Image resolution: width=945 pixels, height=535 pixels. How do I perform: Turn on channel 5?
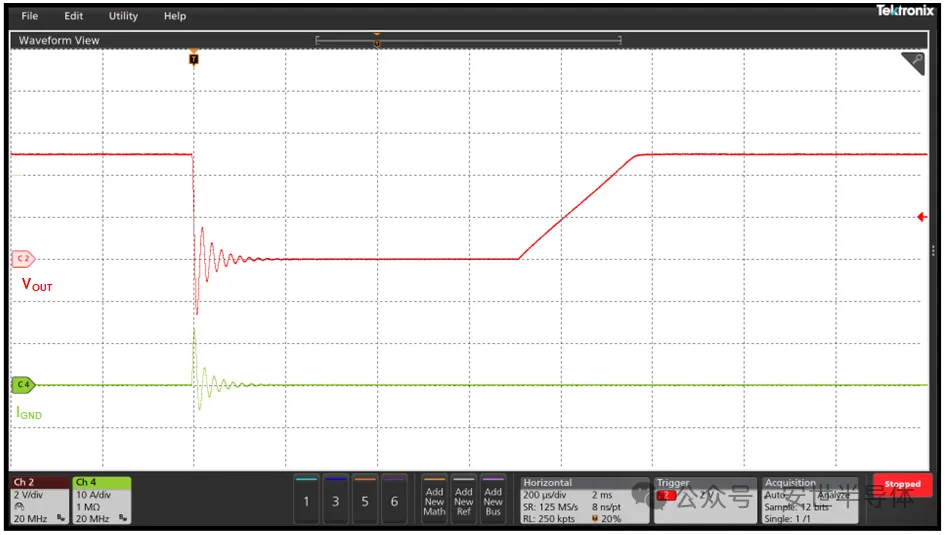[x=365, y=500]
